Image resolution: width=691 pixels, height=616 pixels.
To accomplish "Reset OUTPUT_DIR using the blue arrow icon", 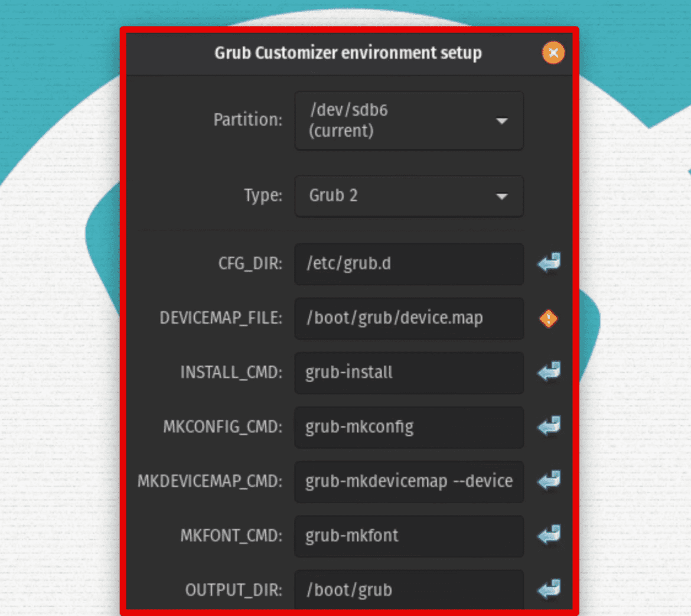I will pyautogui.click(x=548, y=589).
